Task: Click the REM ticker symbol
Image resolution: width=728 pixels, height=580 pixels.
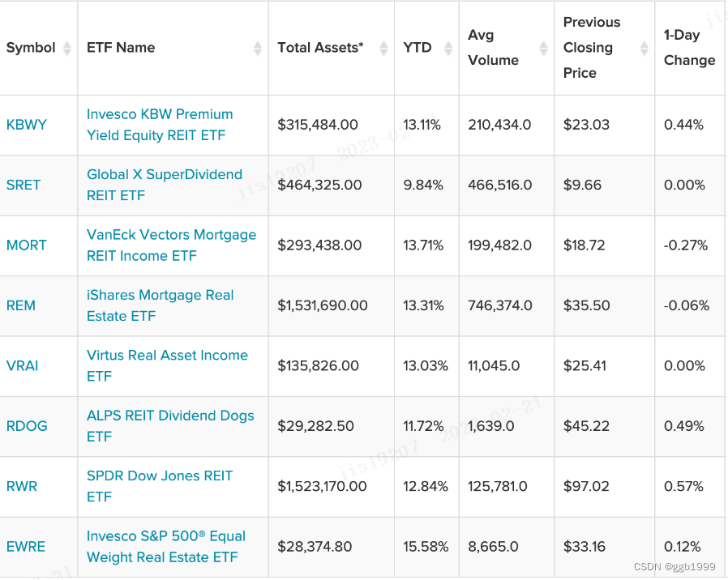Action: point(21,305)
